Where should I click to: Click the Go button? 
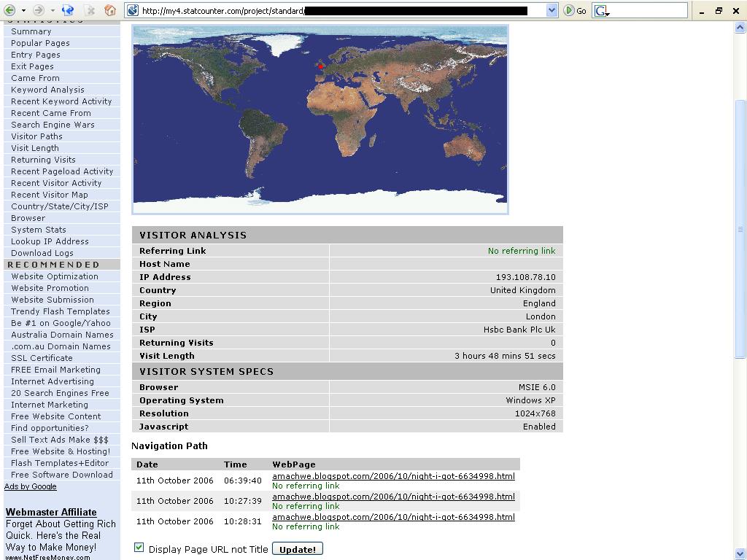click(x=575, y=10)
